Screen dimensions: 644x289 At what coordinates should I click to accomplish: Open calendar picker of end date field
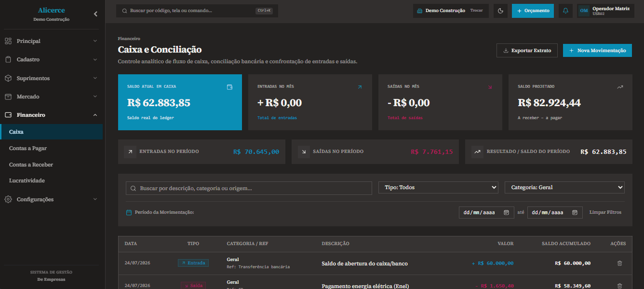[x=575, y=212]
